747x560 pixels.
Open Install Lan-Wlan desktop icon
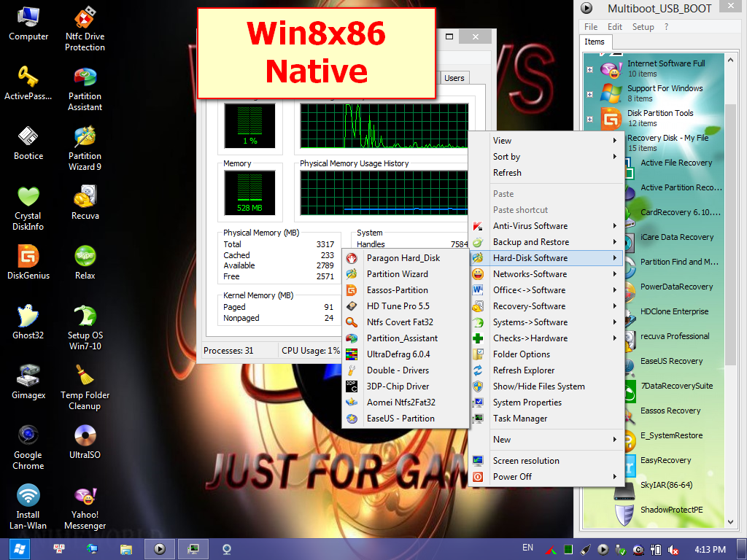point(28,507)
